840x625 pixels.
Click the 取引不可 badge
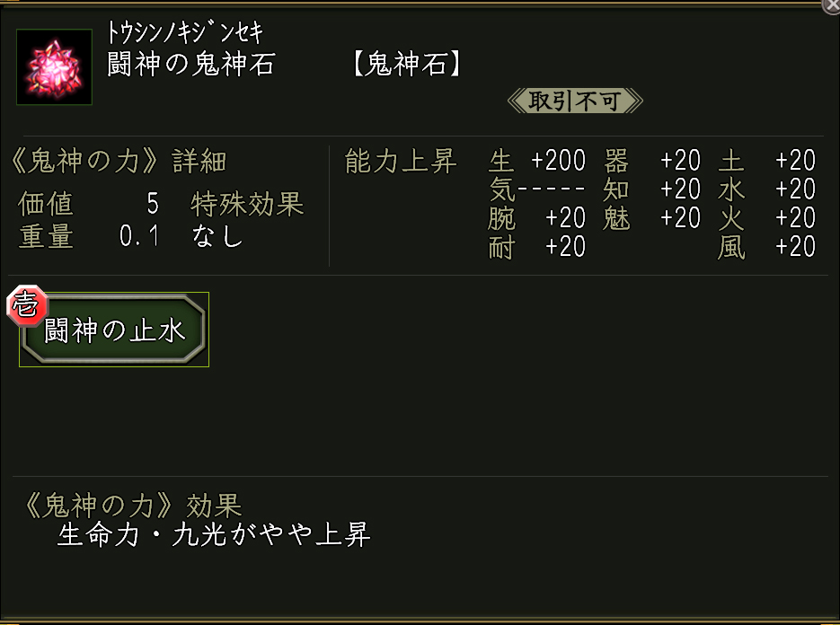click(x=575, y=101)
